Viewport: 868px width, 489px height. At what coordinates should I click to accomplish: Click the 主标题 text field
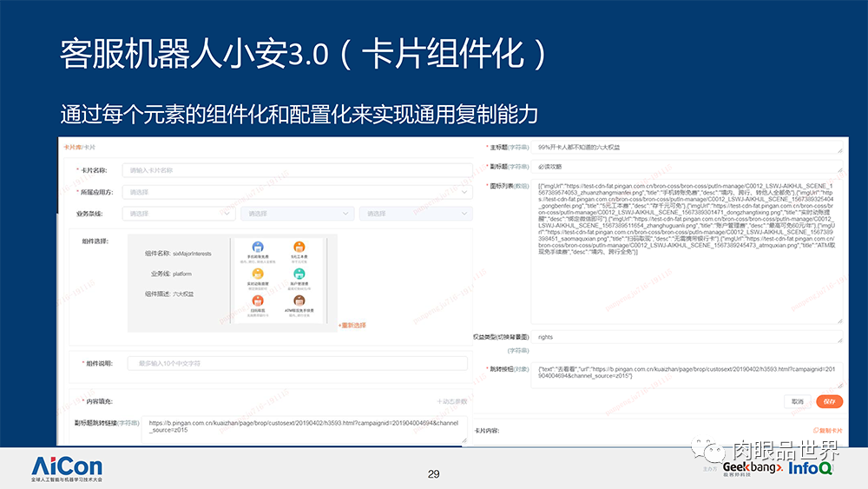coord(687,148)
